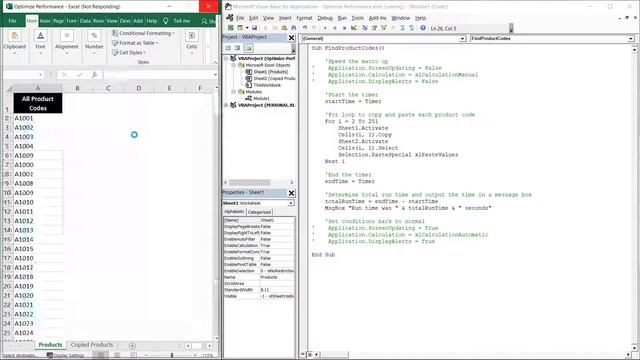The height and width of the screenshot is (360, 640).
Task: Select the Alphabetic tab in Properties pane
Action: [234, 212]
